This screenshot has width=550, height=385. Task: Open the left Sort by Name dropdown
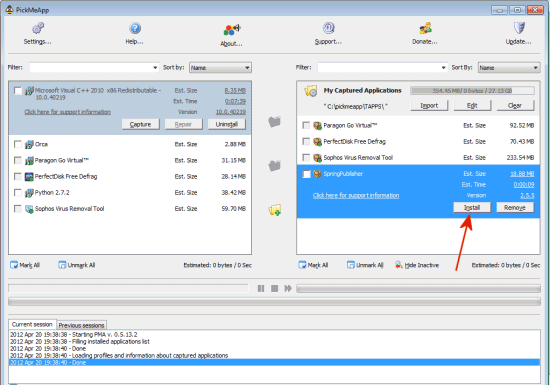pos(220,68)
